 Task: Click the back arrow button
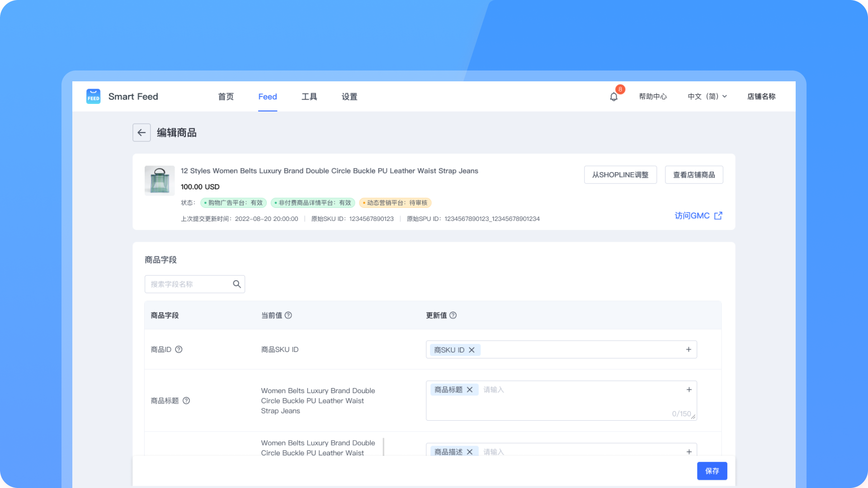click(x=142, y=132)
